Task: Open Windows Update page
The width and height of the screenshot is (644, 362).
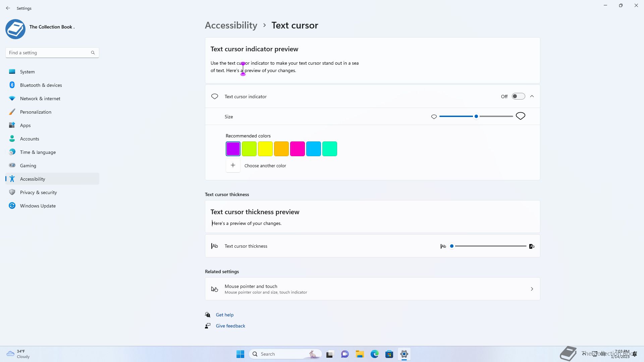Action: (38, 206)
